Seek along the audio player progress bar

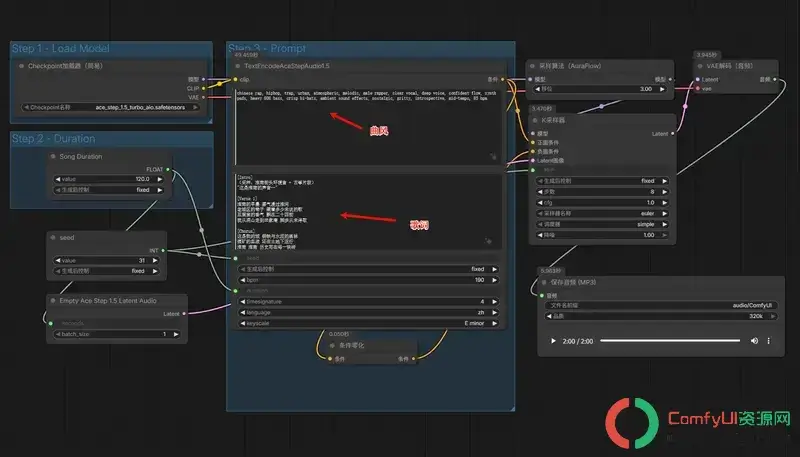click(670, 341)
